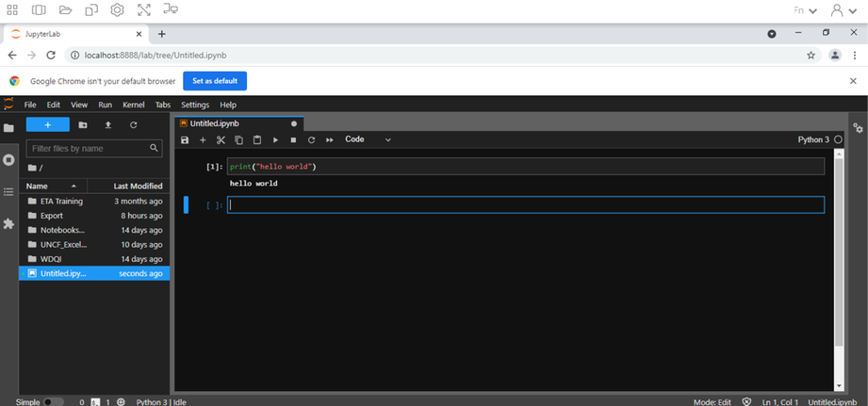Open the Running Terminals and Kernels sidebar icon
The image size is (868, 406).
coord(9,159)
